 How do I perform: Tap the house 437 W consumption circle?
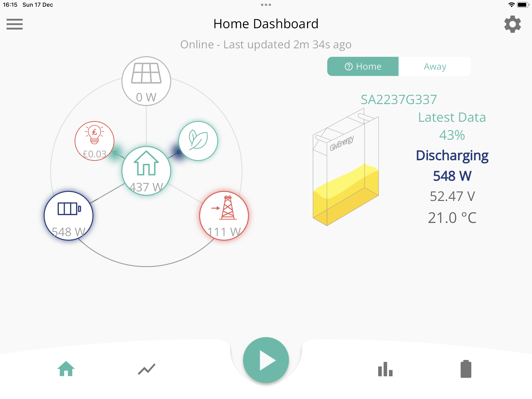tap(146, 171)
